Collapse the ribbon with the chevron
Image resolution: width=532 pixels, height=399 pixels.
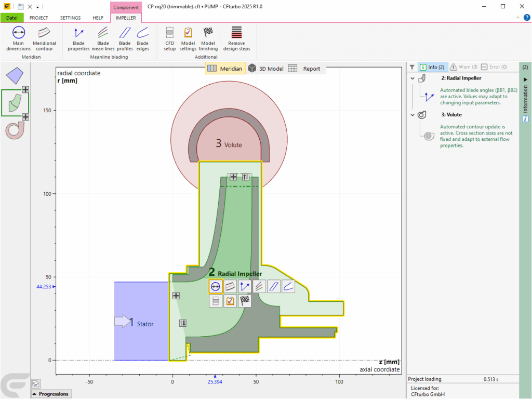click(518, 18)
